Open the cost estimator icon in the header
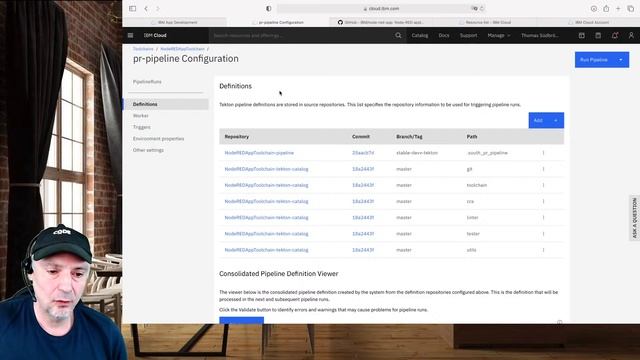Image resolution: width=640 pixels, height=360 pixels. pyautogui.click(x=598, y=36)
